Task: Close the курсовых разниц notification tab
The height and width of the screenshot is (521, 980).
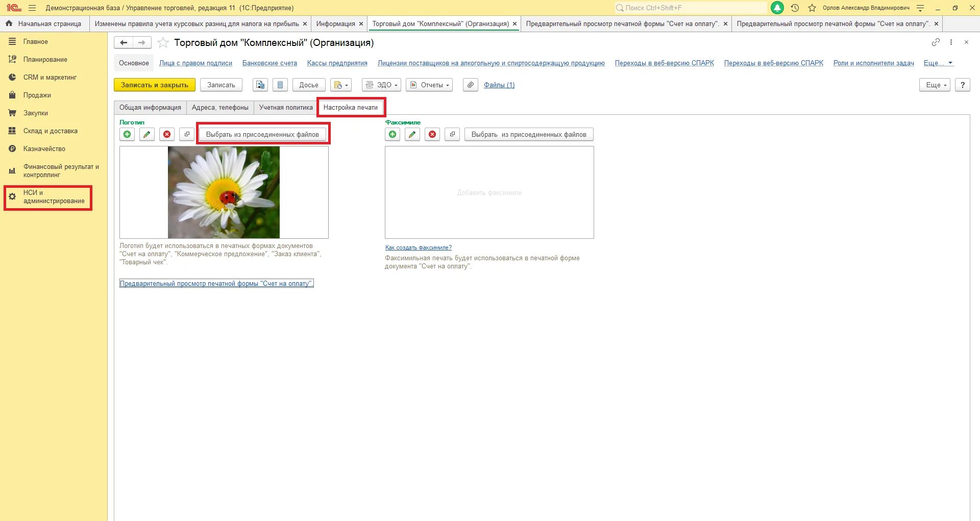Action: tap(305, 24)
